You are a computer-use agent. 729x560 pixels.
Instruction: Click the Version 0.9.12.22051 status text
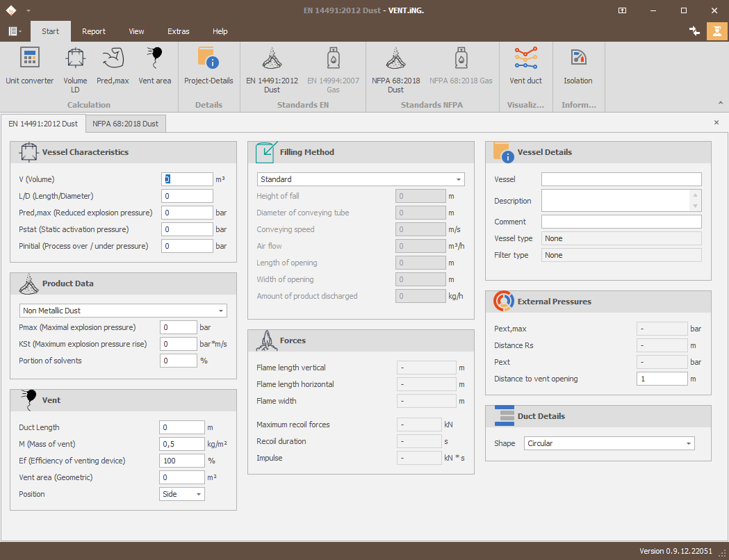click(675, 551)
